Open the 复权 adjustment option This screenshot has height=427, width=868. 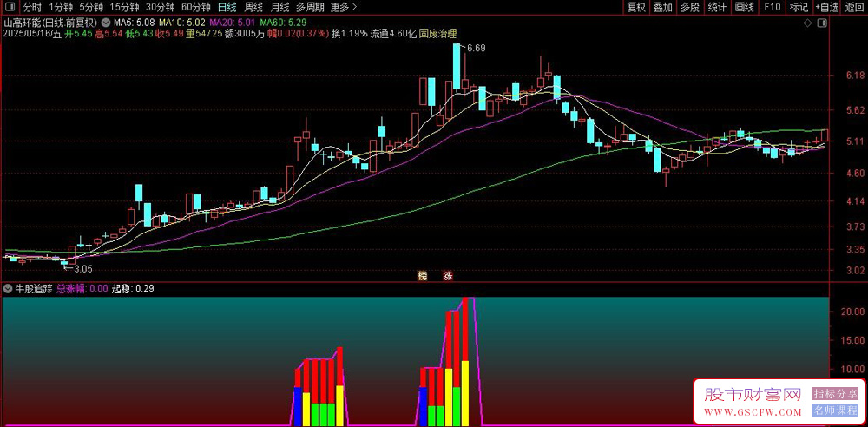click(636, 7)
